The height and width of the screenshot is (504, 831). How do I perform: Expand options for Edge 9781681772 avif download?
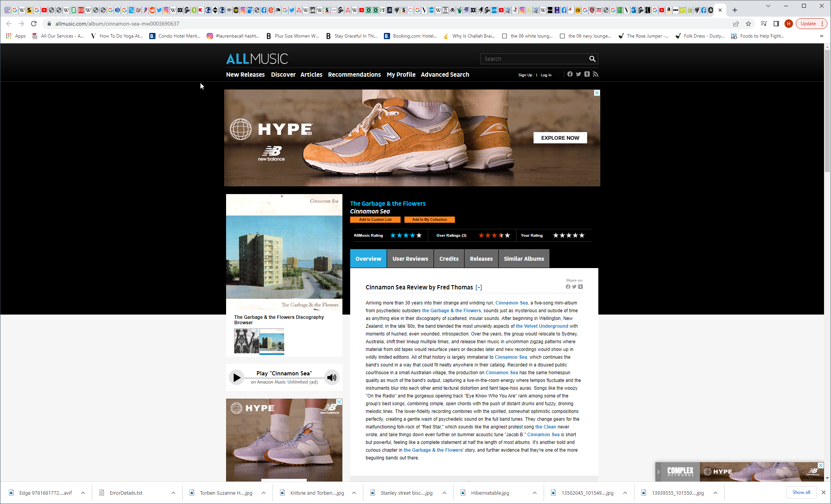(x=83, y=493)
